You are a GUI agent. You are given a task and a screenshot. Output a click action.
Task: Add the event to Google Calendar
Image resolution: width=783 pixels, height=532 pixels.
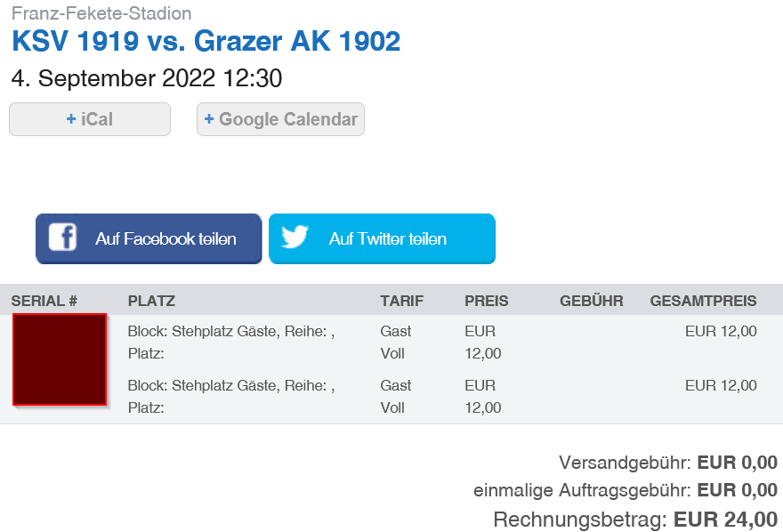pyautogui.click(x=280, y=119)
